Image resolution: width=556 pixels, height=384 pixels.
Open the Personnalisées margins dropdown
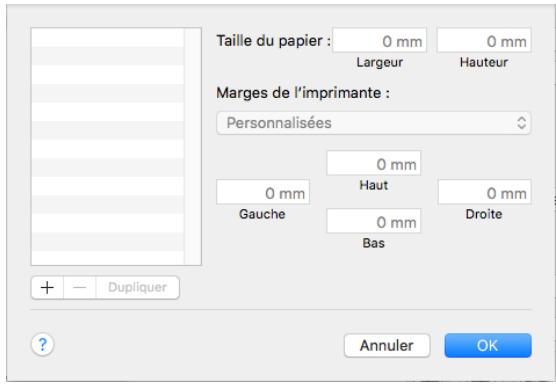pos(373,123)
